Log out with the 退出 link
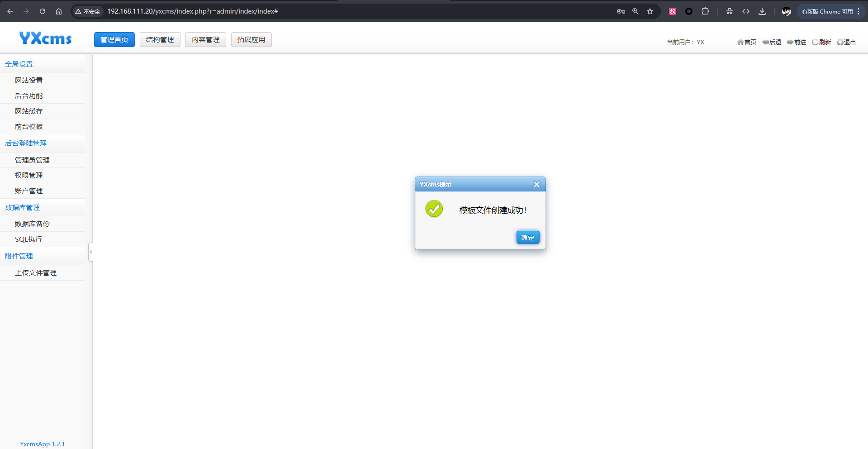Screen dimensions: 868x449 pyautogui.click(x=846, y=42)
